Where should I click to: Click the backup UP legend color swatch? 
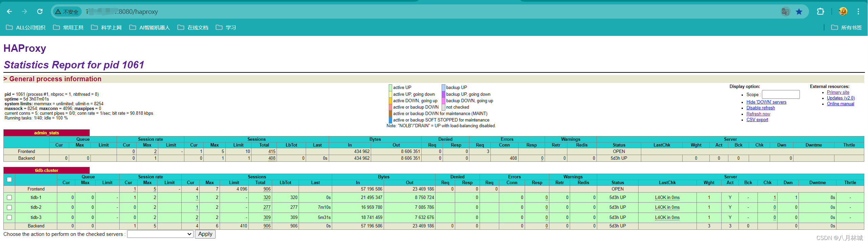tap(443, 87)
